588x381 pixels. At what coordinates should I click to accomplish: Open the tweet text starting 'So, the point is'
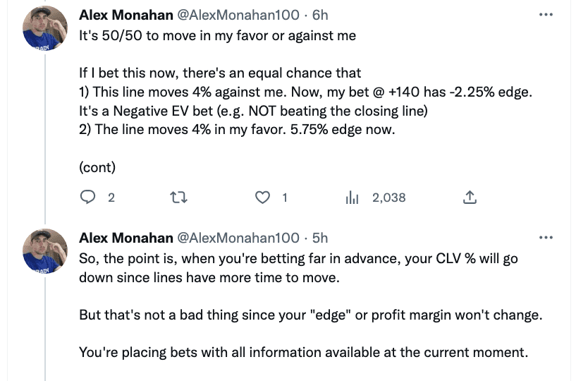pos(310,306)
